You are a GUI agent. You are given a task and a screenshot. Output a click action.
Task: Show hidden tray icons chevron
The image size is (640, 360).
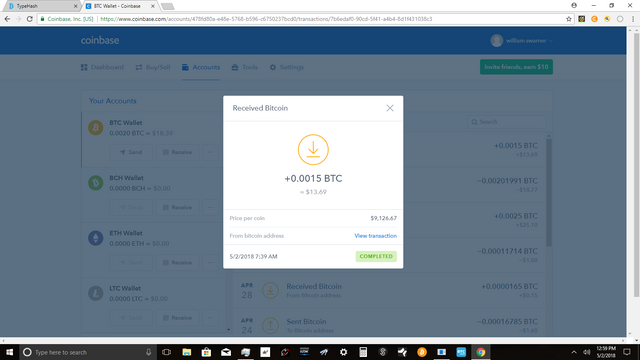click(x=573, y=352)
